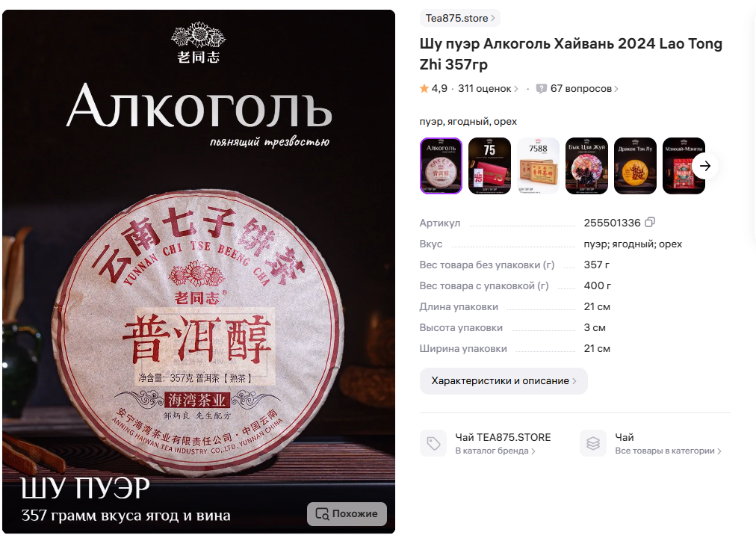Click the tag icon beside Чай TEA875.STORE
The image size is (756, 547).
[433, 443]
